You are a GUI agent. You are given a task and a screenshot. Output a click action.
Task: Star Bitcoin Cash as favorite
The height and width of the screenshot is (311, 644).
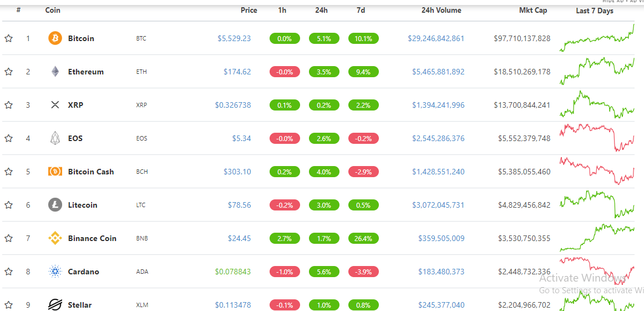tap(8, 172)
